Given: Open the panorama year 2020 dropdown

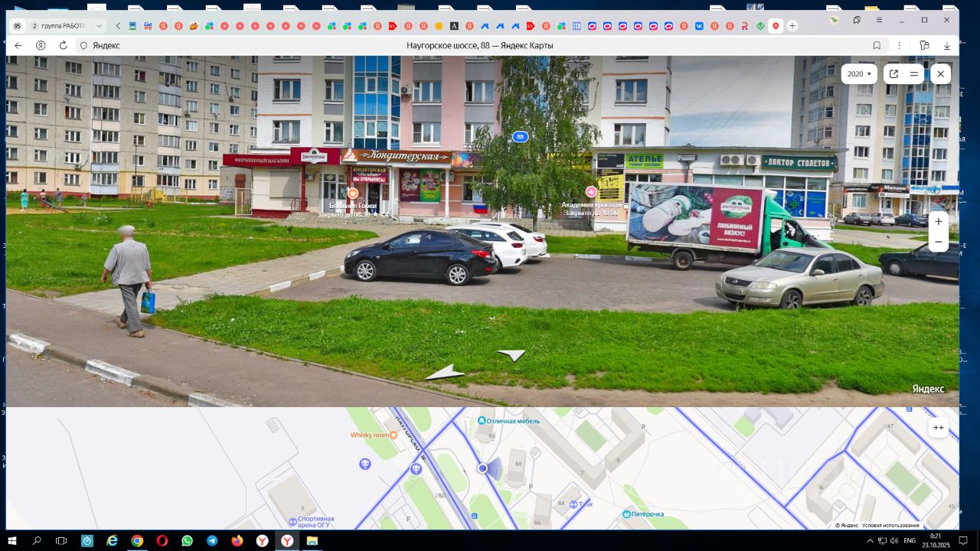Looking at the screenshot, I should coord(859,74).
